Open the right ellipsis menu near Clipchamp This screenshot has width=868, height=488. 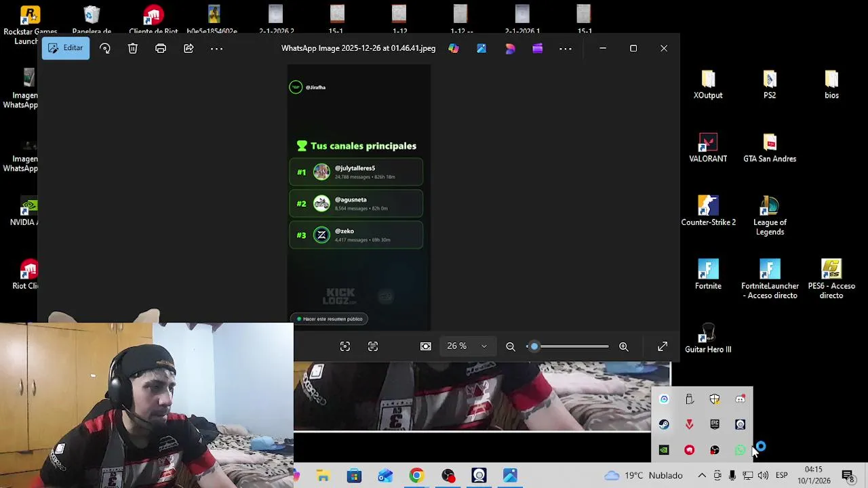[566, 48]
